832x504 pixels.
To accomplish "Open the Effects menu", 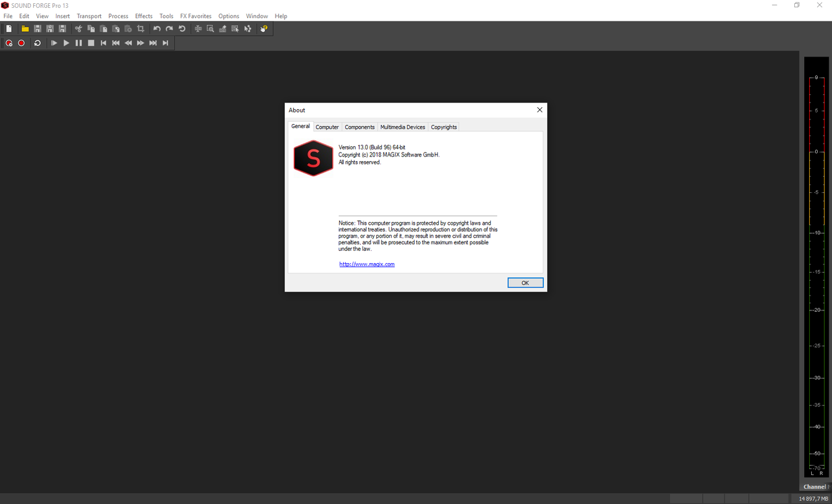I will tap(144, 16).
